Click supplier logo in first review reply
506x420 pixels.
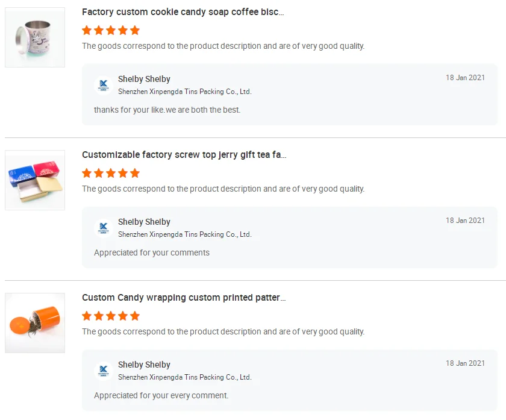pyautogui.click(x=104, y=85)
